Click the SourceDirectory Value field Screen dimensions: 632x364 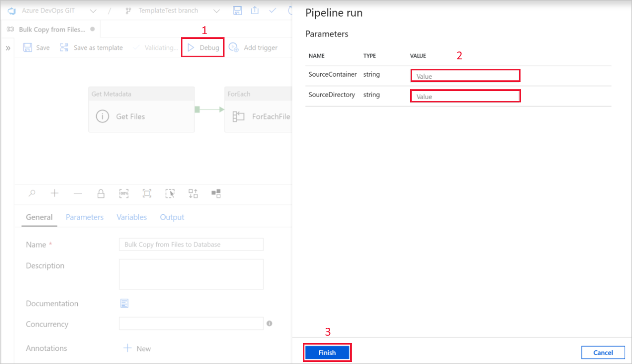[x=465, y=96]
